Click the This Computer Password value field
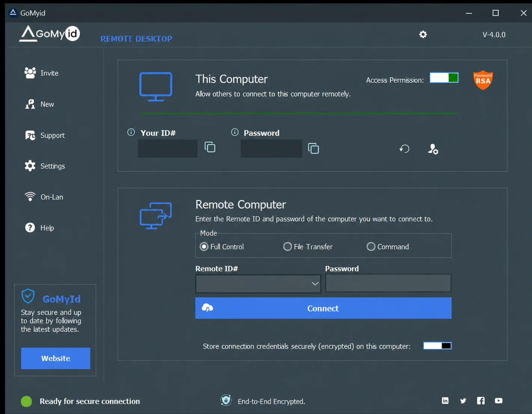The width and height of the screenshot is (532, 414). coord(271,149)
